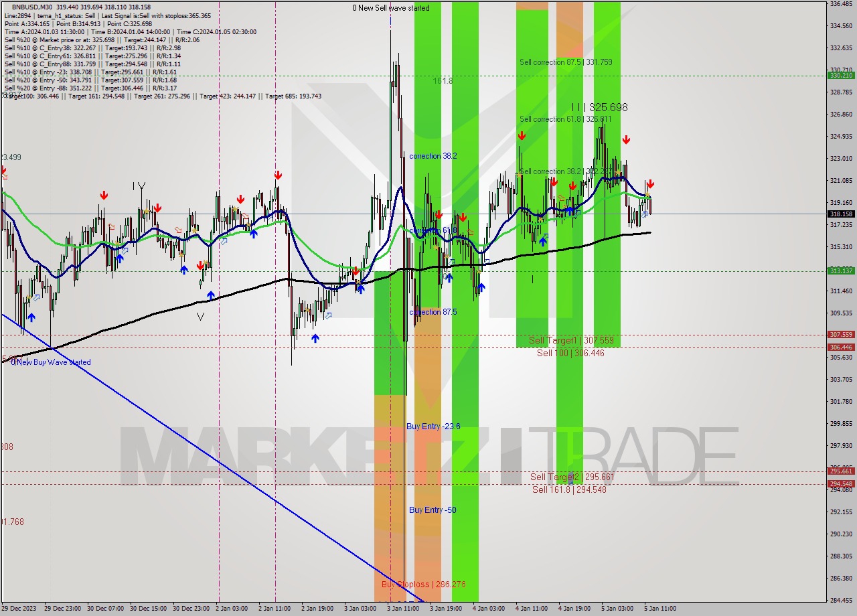Click the 'I I | 325.698' peak label
This screenshot has width=857, height=616.
599,107
